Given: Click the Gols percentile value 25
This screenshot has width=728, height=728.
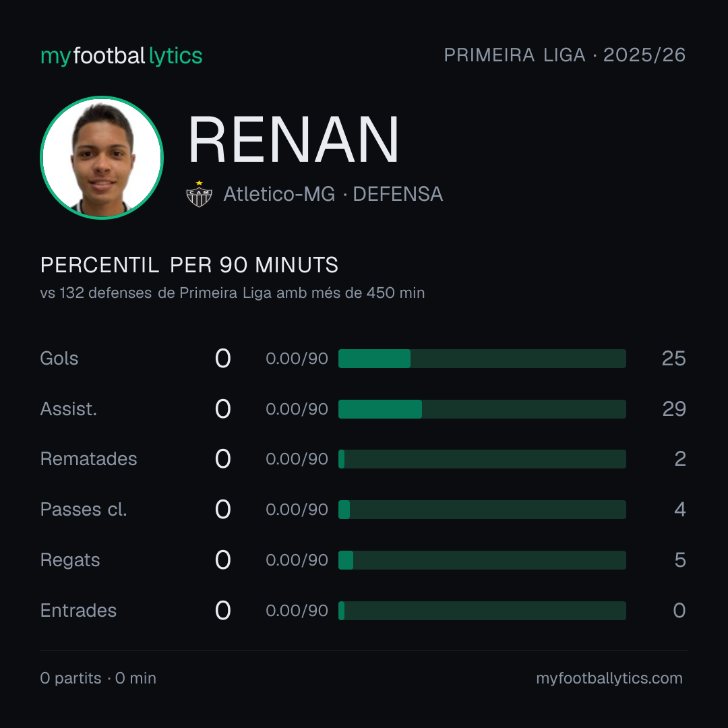Looking at the screenshot, I should tap(673, 359).
